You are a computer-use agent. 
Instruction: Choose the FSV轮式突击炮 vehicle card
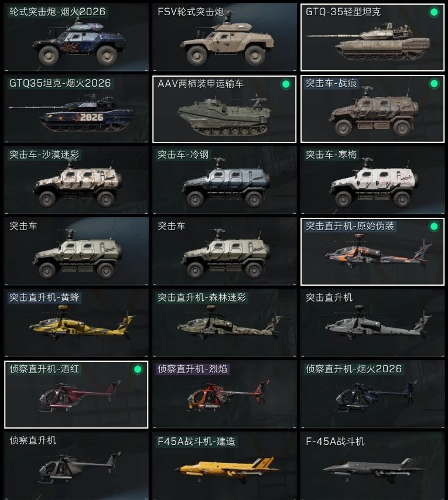click(224, 37)
